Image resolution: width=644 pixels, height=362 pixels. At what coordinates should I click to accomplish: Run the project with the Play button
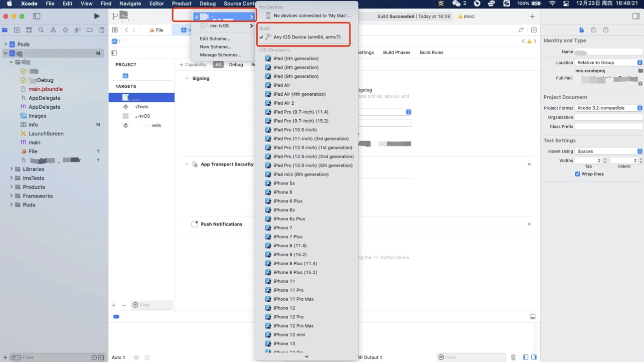click(97, 16)
